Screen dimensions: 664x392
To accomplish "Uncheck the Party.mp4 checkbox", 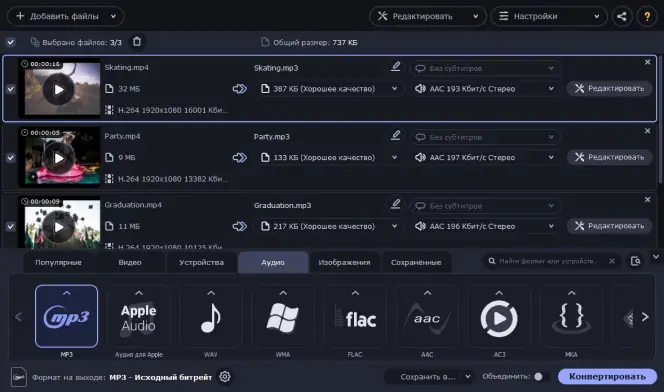I will click(11, 158).
